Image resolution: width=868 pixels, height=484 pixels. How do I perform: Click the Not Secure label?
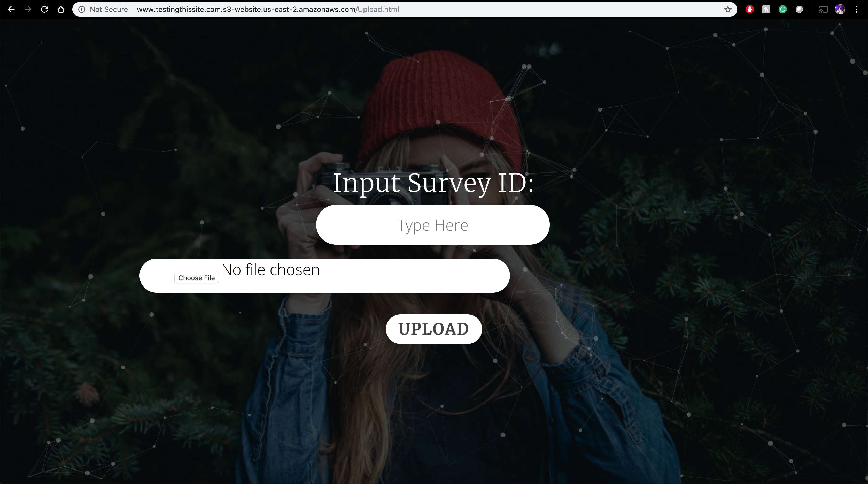pos(109,10)
